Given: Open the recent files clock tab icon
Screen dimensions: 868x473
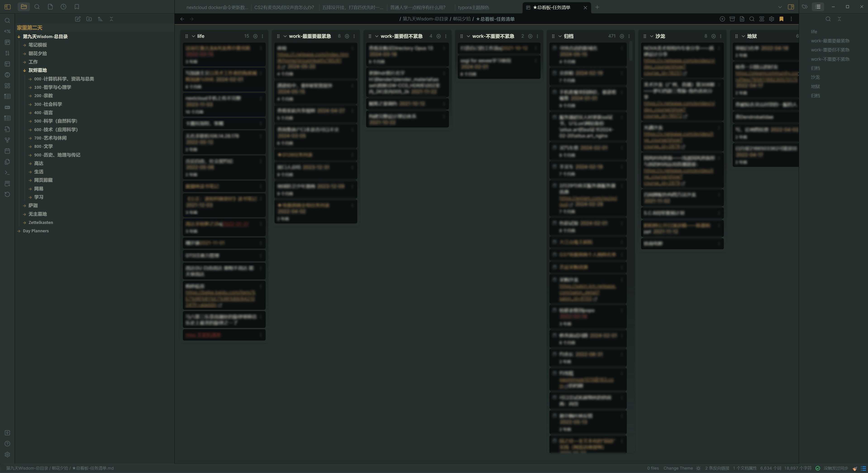Looking at the screenshot, I should coord(63,7).
